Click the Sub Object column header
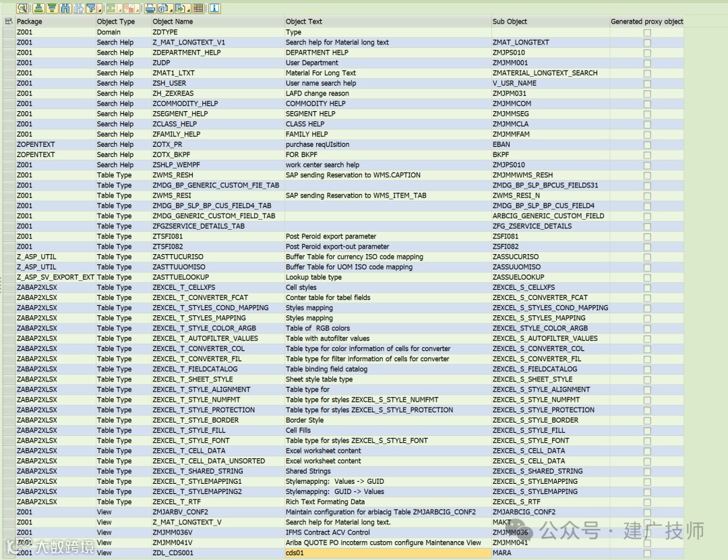 click(550, 22)
